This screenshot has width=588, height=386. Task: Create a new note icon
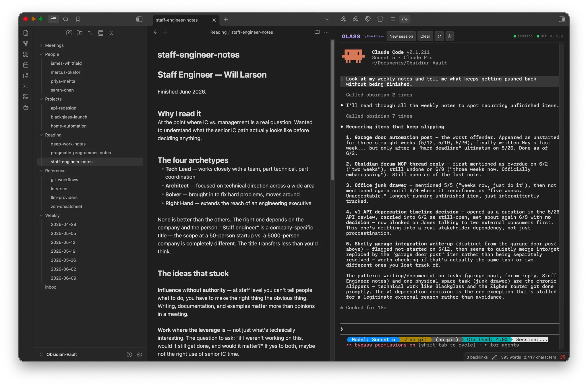tap(69, 33)
